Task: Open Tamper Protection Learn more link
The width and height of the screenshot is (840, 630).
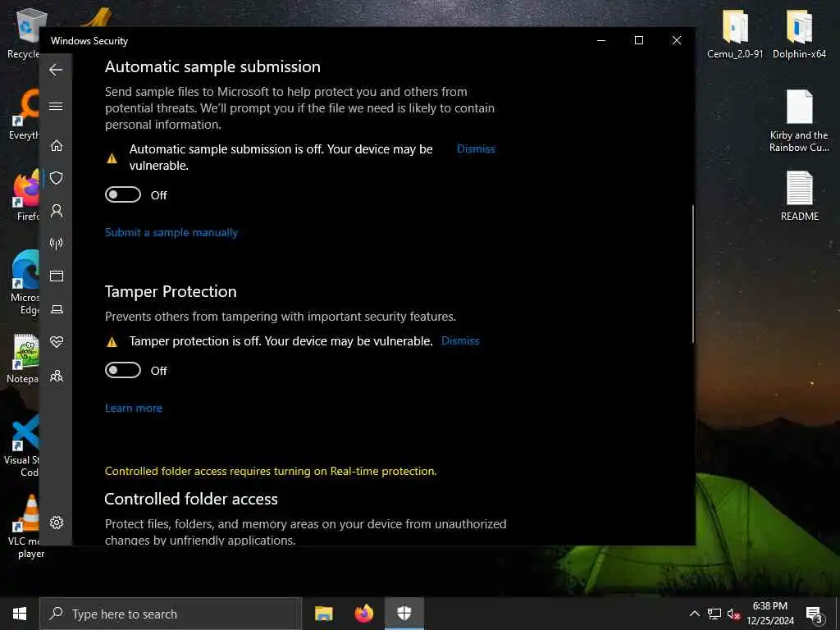Action: pyautogui.click(x=134, y=409)
